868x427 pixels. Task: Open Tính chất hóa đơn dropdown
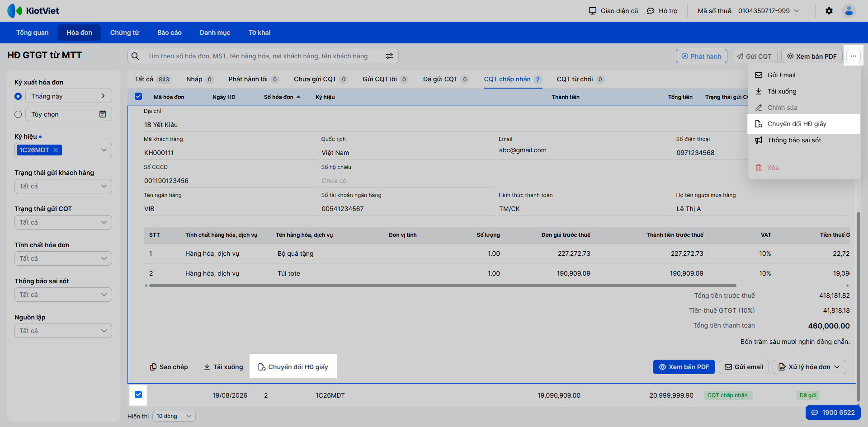click(63, 258)
